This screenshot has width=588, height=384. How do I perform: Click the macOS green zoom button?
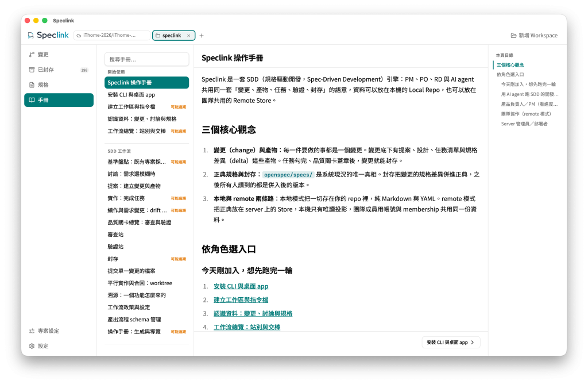[x=45, y=20]
